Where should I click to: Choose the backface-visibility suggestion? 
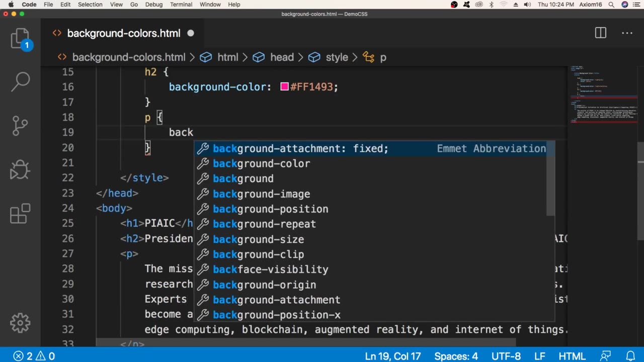(x=374, y=269)
